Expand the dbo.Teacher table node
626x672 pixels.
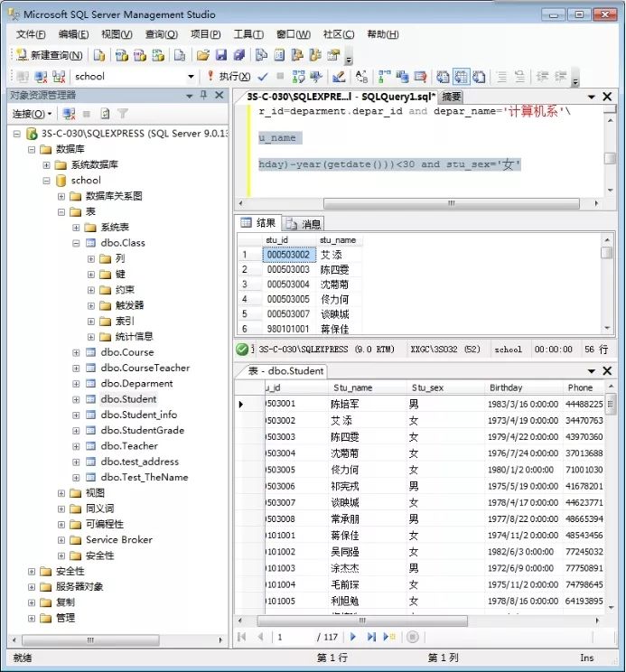[x=76, y=446]
